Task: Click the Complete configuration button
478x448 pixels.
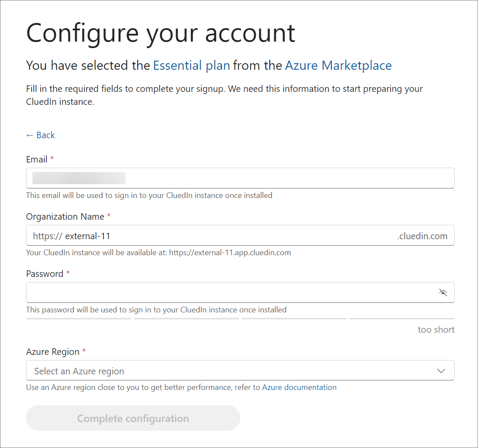Action: (x=133, y=418)
